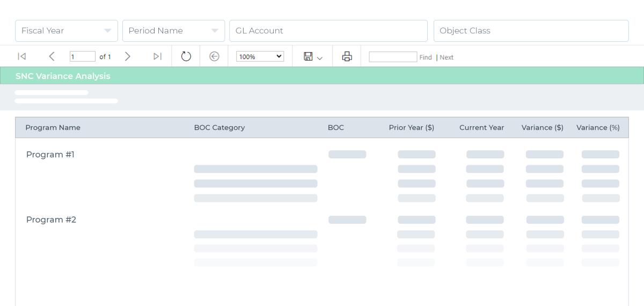This screenshot has height=306, width=644.
Task: Jump to the last report page
Action: click(x=157, y=56)
